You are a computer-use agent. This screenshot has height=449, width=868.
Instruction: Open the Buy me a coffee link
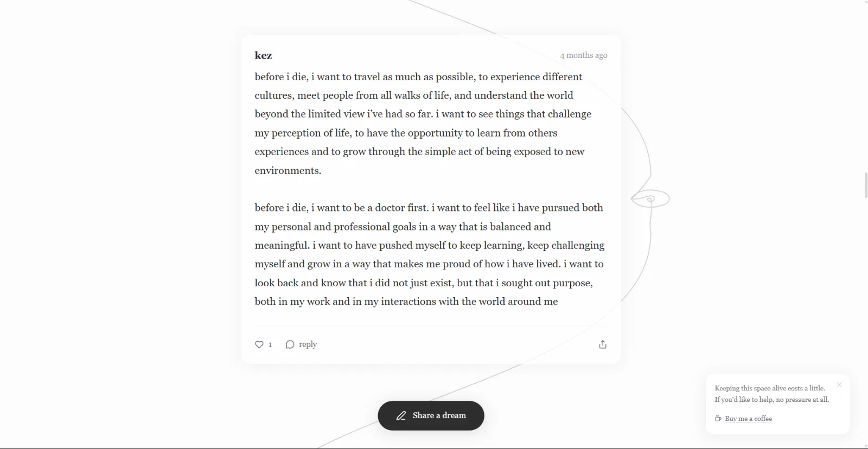click(x=748, y=419)
